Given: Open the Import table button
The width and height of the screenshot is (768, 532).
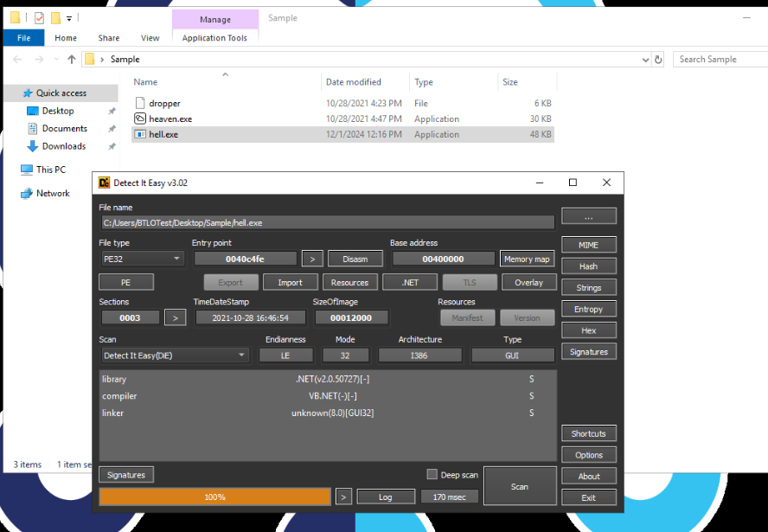Looking at the screenshot, I should (291, 282).
